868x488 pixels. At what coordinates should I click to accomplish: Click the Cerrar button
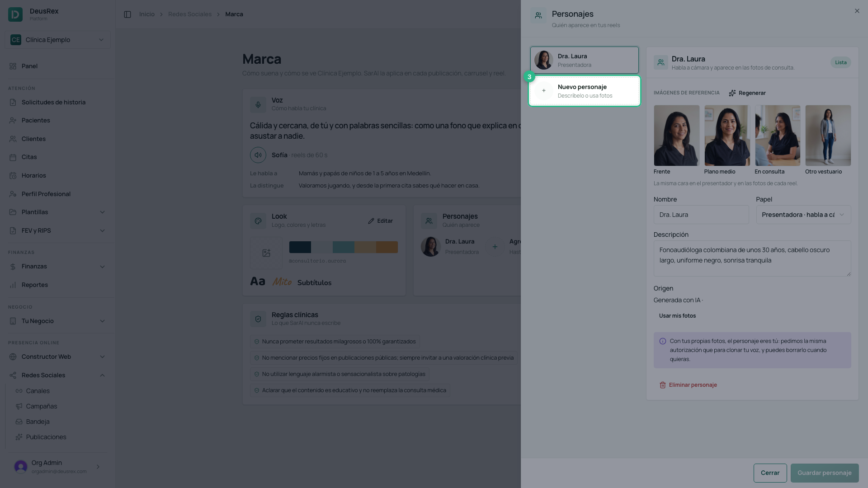[x=770, y=473]
